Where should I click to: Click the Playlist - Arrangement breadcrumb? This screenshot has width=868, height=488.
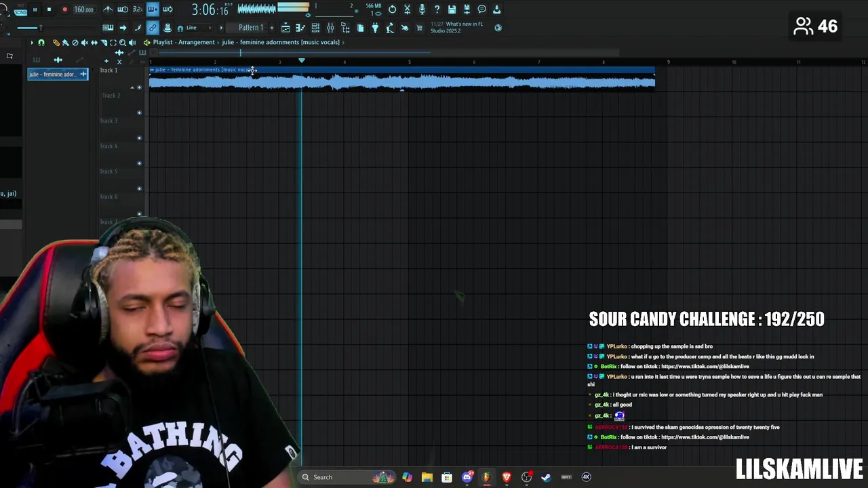click(x=184, y=42)
